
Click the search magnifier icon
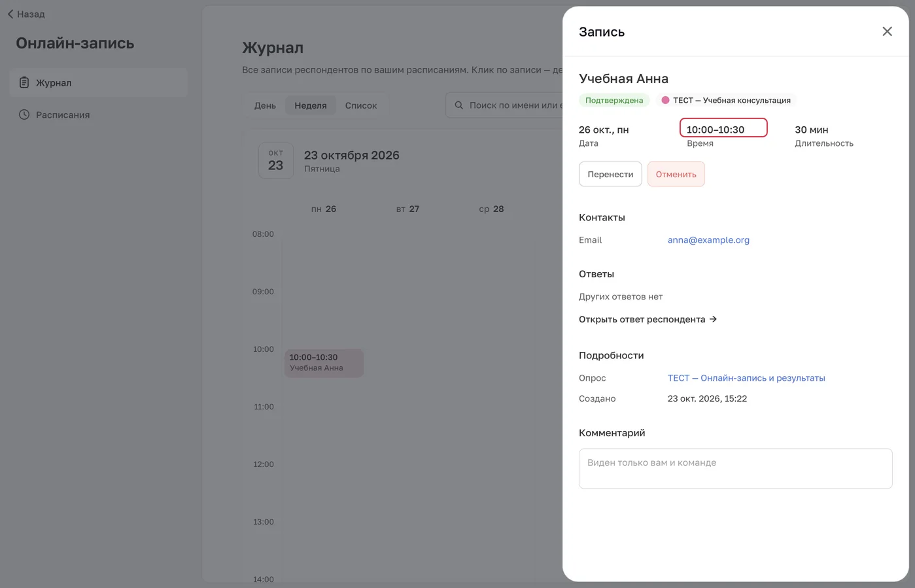[459, 105]
